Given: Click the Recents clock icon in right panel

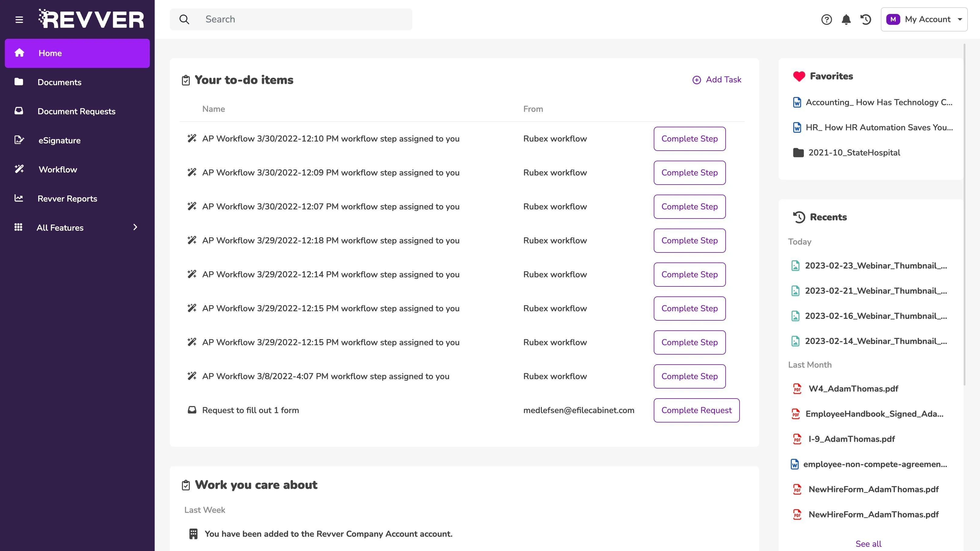Looking at the screenshot, I should (x=799, y=217).
